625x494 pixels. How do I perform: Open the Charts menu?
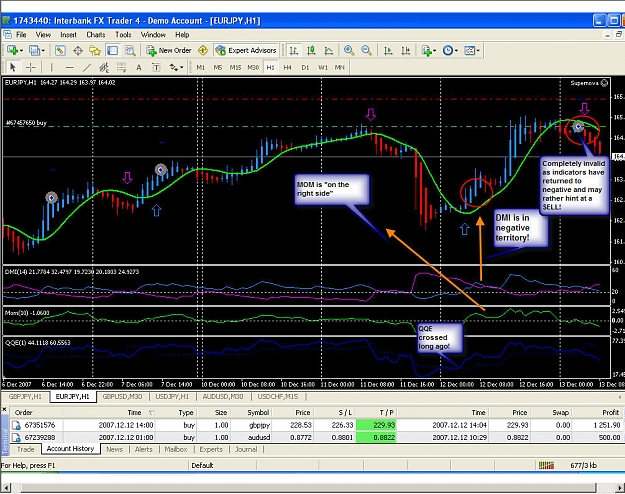[96, 35]
